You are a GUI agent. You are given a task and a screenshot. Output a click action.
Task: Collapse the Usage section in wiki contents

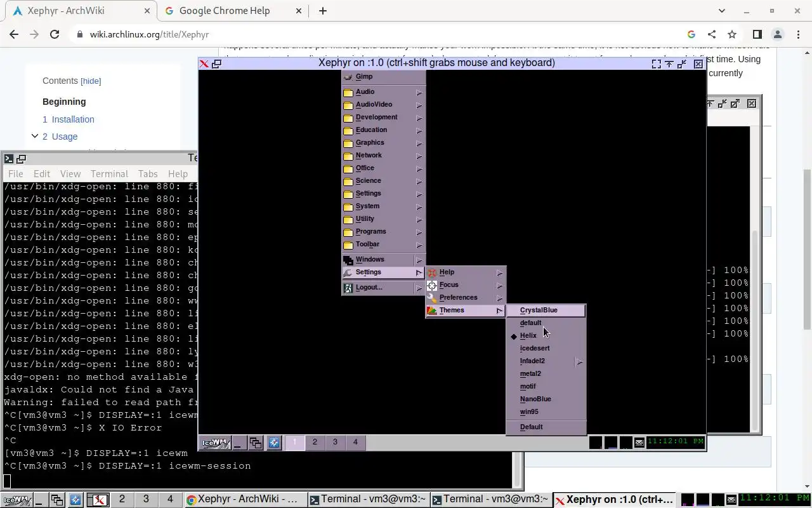coord(35,136)
